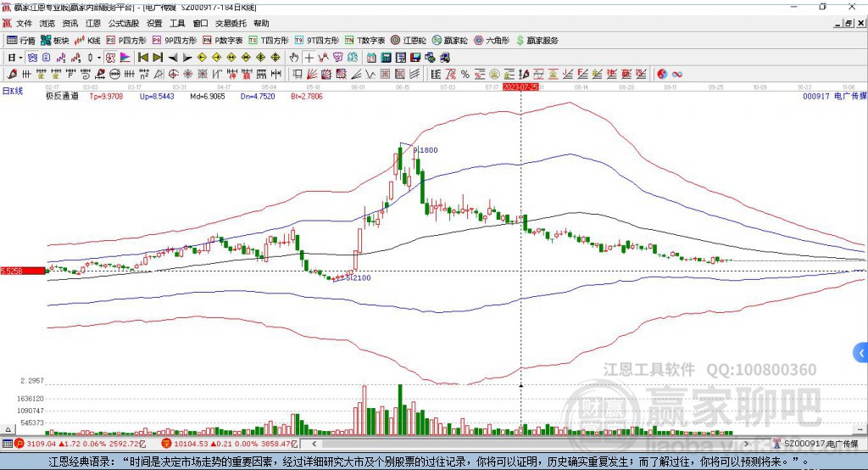Jump to the first bar icon
This screenshot has height=470, width=868.
click(142, 58)
